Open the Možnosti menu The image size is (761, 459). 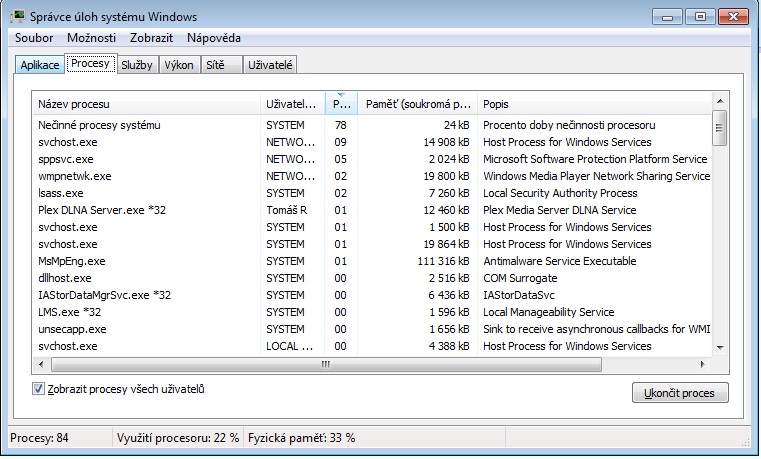pyautogui.click(x=90, y=38)
